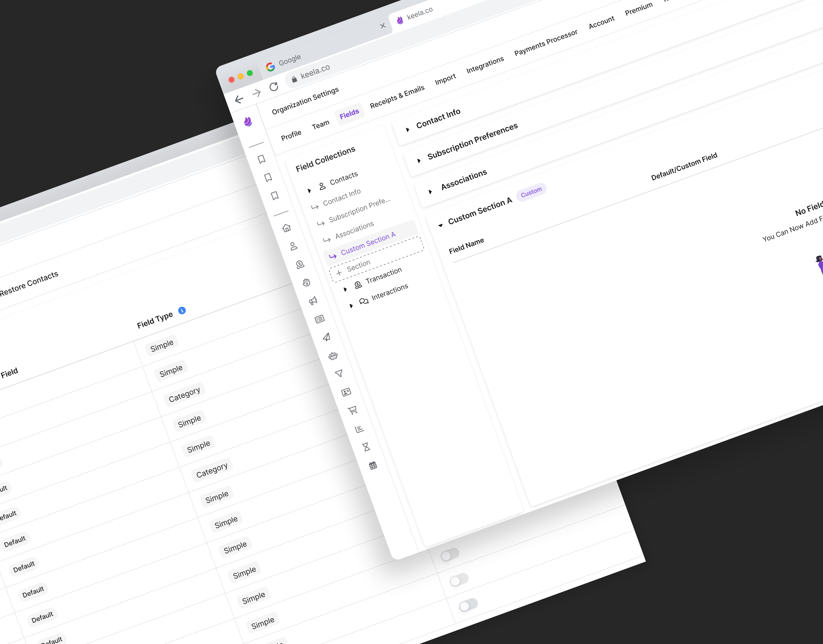Select Contact Info in the Field Collections tree
Image resolution: width=823 pixels, height=644 pixels.
pyautogui.click(x=342, y=197)
